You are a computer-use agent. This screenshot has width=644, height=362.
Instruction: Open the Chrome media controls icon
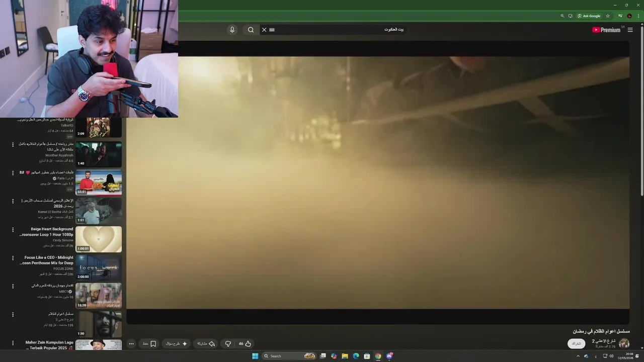[x=620, y=16]
